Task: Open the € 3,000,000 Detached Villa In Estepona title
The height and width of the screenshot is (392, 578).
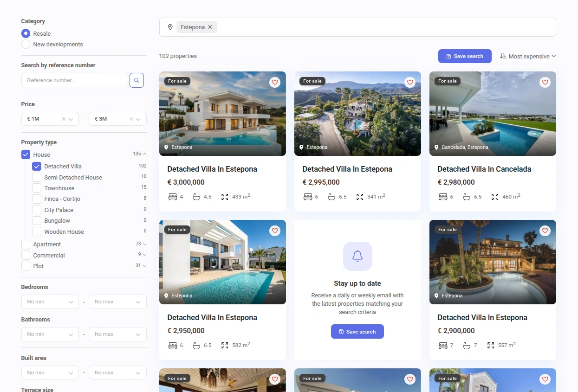Action: [212, 169]
